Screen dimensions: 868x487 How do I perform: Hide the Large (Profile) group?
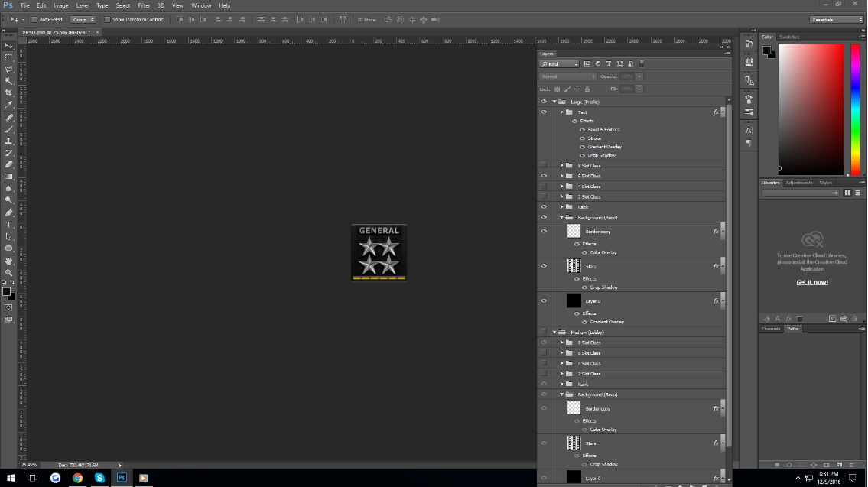(544, 102)
